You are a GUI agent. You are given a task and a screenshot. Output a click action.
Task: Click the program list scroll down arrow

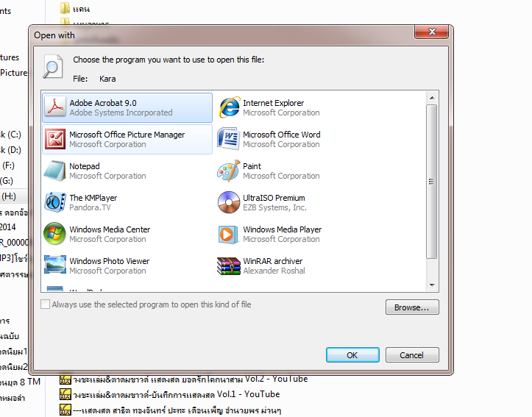coord(432,285)
